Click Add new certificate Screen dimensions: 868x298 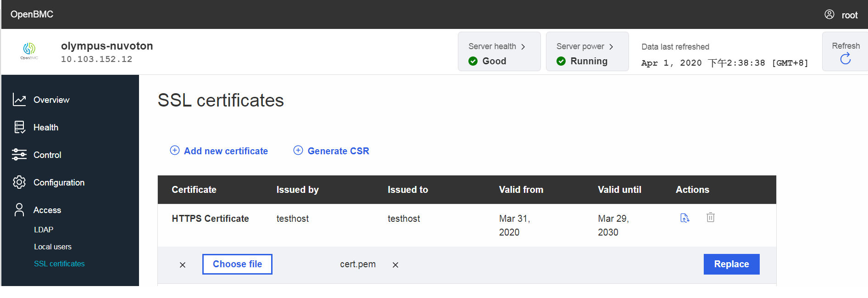[x=219, y=151]
